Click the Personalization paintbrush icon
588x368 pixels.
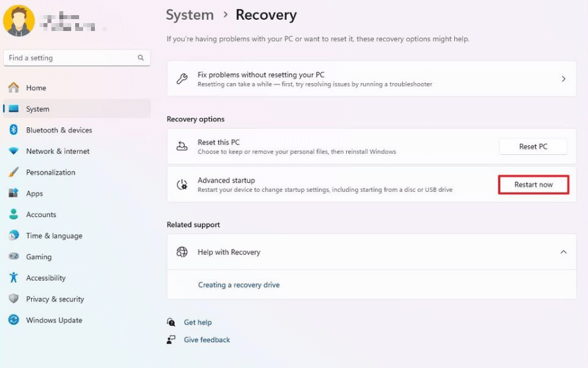pos(13,172)
